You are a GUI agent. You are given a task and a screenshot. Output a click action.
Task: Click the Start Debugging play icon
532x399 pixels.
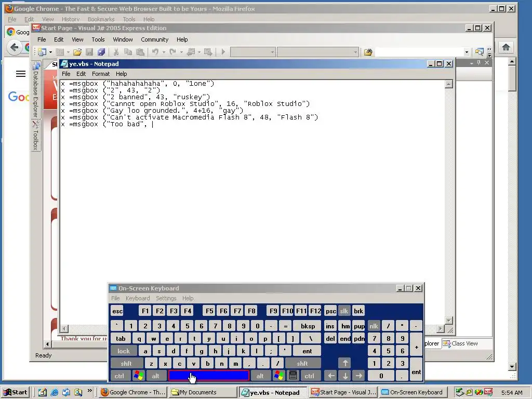coord(223,52)
